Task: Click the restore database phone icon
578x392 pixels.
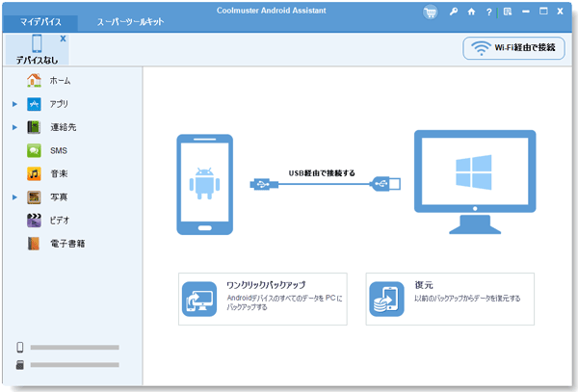Action: [x=386, y=299]
